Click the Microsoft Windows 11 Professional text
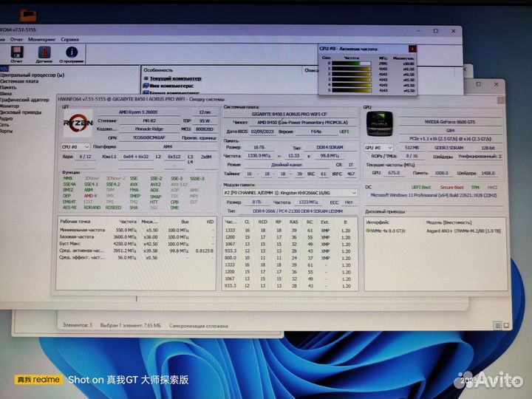This screenshot has height=399, width=532. point(434,195)
